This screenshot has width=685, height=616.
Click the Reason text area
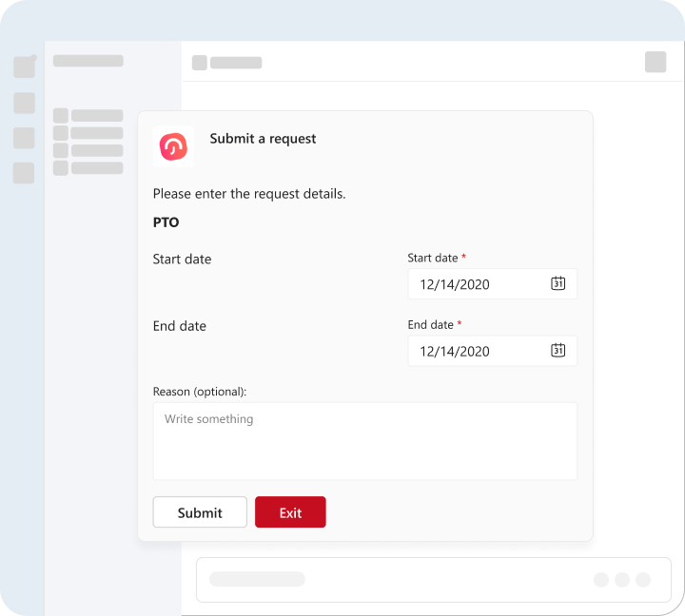click(364, 441)
